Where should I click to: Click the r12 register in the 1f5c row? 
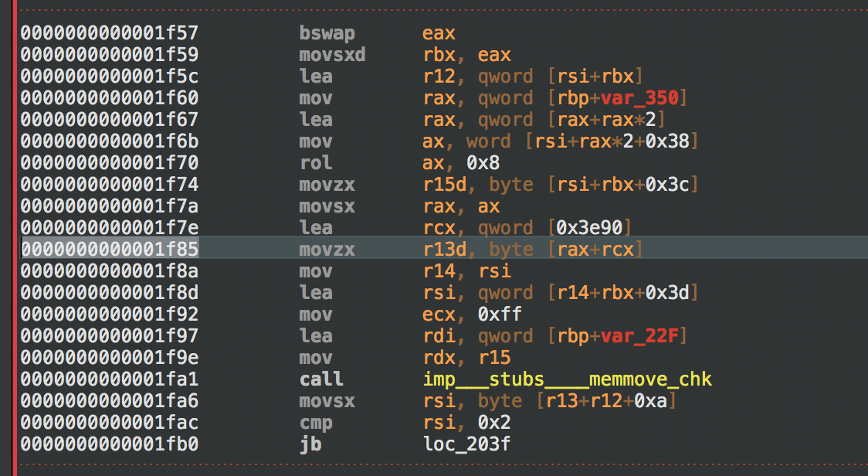[x=439, y=76]
